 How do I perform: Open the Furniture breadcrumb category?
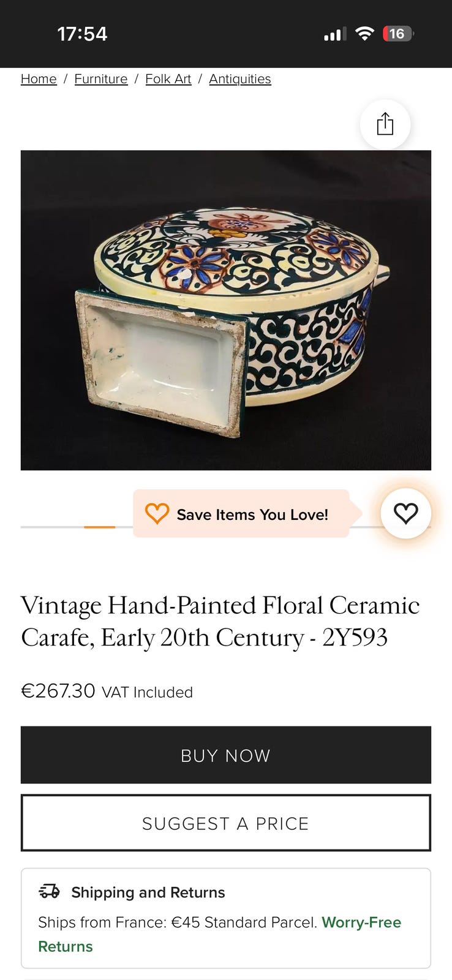coord(101,79)
